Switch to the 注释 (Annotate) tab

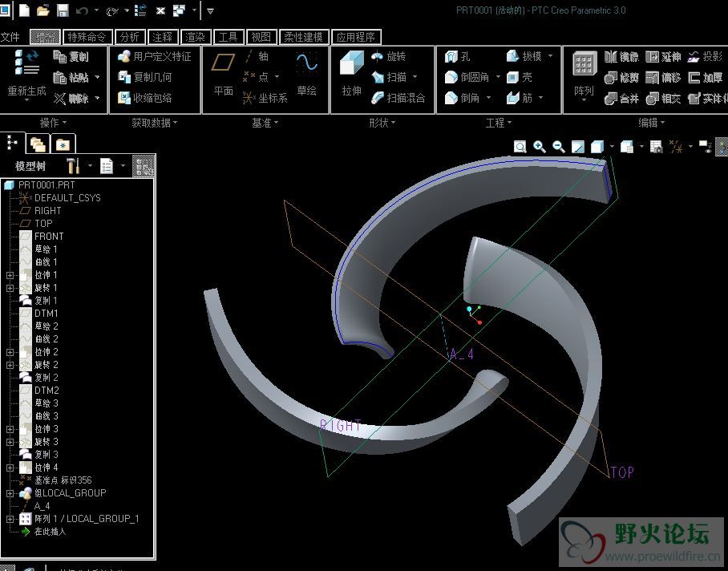(162, 37)
